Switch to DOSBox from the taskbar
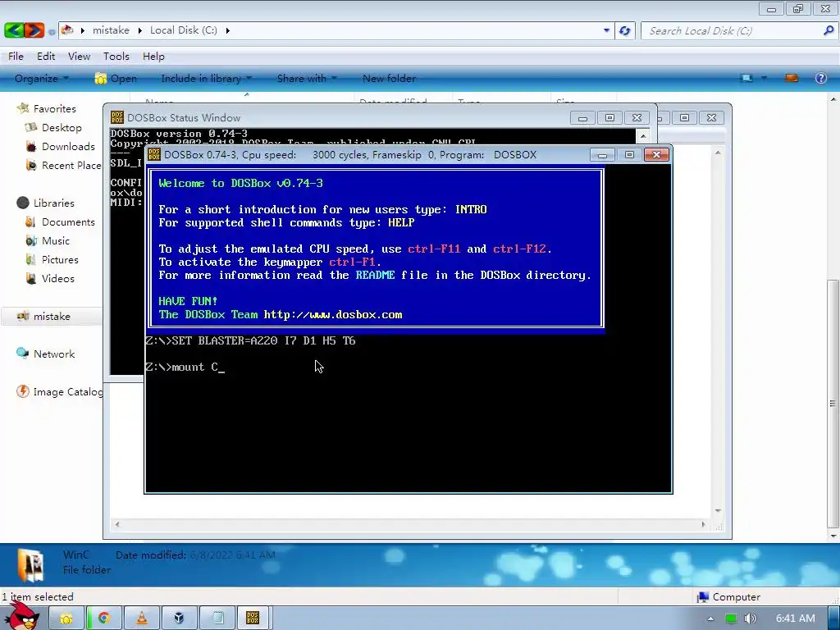 tap(253, 618)
